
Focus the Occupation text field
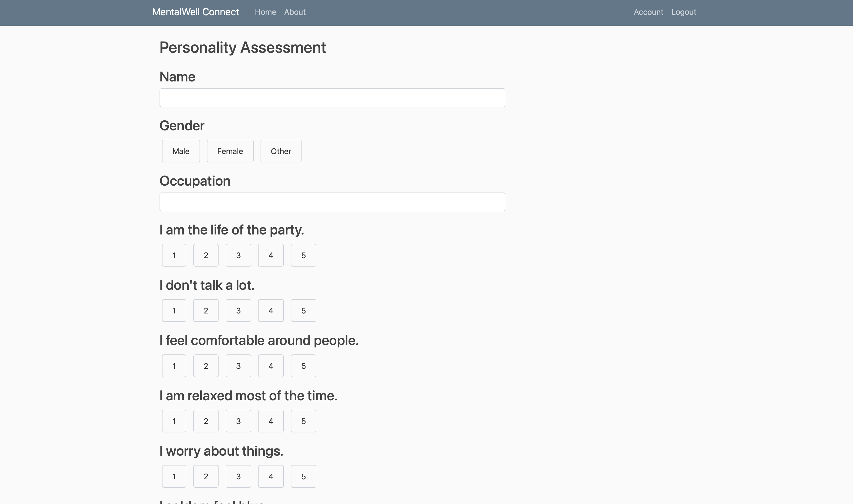[332, 202]
